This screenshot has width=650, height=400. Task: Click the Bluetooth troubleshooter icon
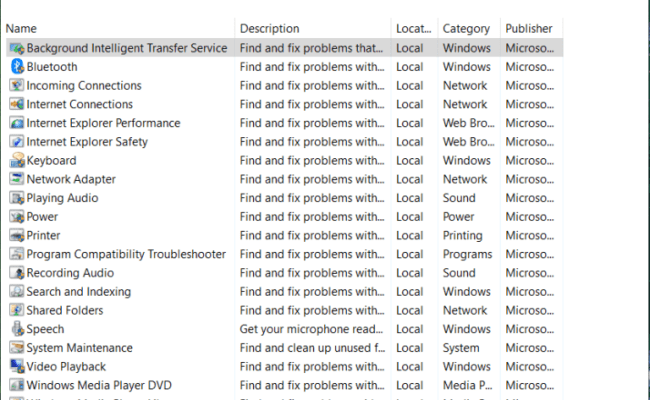click(x=17, y=67)
